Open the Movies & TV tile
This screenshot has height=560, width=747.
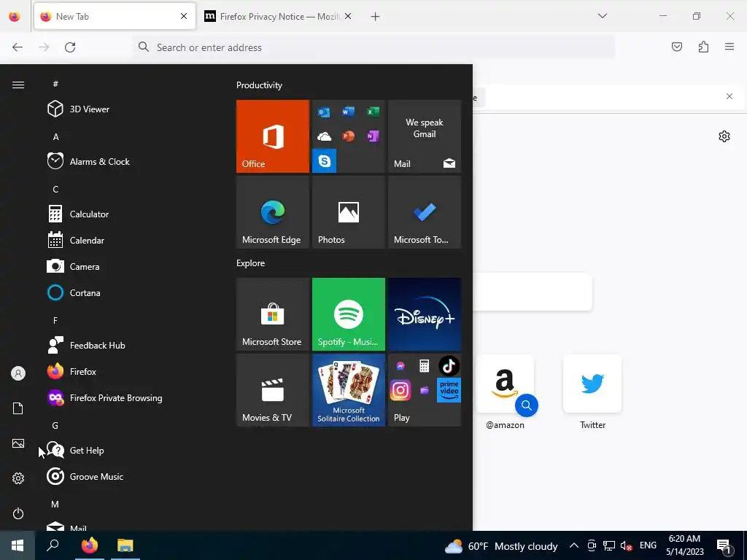[273, 390]
